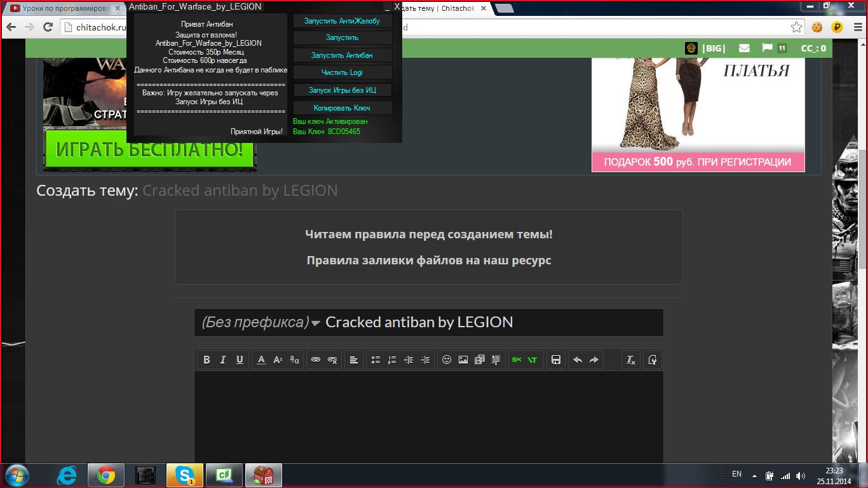The width and height of the screenshot is (868, 488).
Task: Open Skype from the taskbar
Action: tap(185, 475)
